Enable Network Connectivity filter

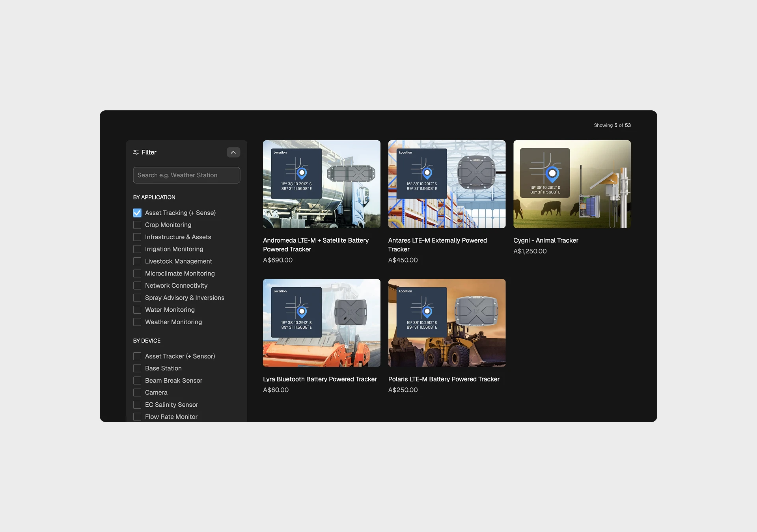pyautogui.click(x=137, y=286)
